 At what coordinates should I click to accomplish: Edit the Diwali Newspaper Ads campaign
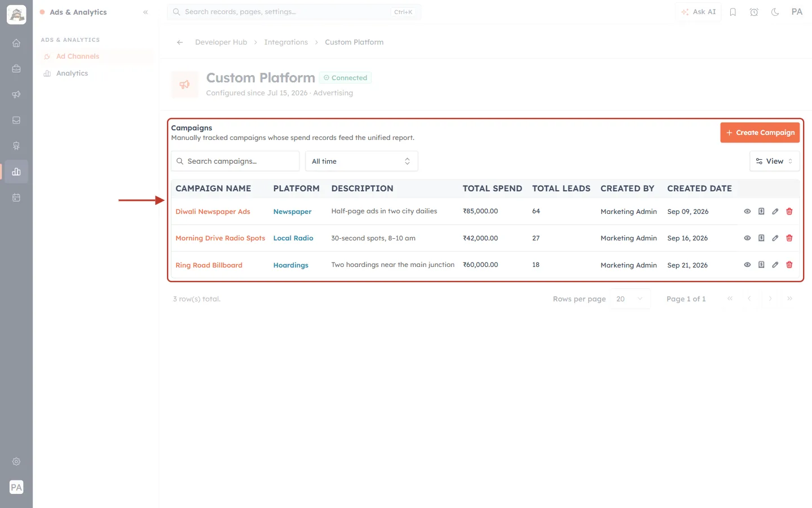[x=775, y=212]
